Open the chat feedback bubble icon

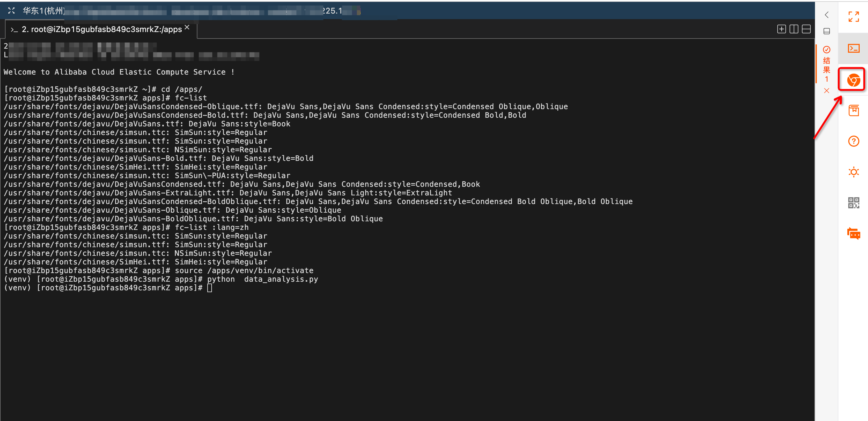853,233
